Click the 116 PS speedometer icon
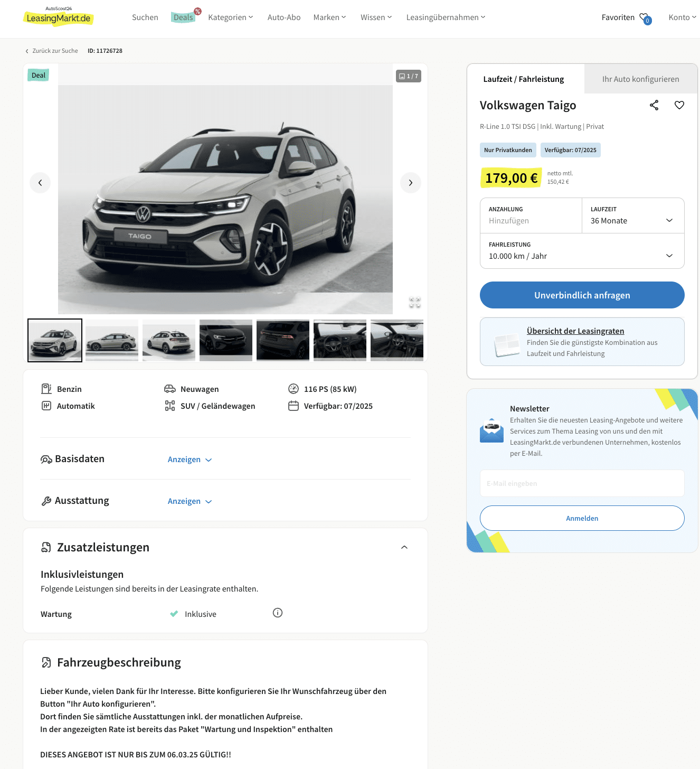Screen dimensions: 700x769 (294, 389)
